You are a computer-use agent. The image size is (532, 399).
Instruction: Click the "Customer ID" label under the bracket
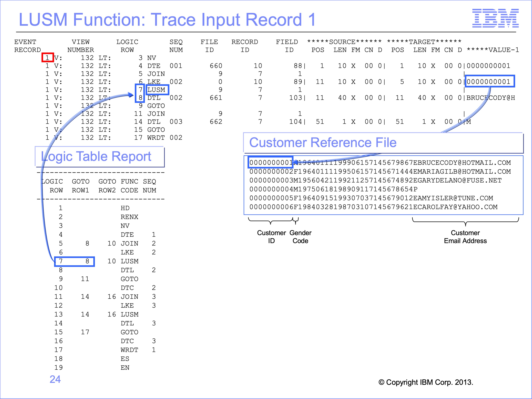tap(272, 237)
